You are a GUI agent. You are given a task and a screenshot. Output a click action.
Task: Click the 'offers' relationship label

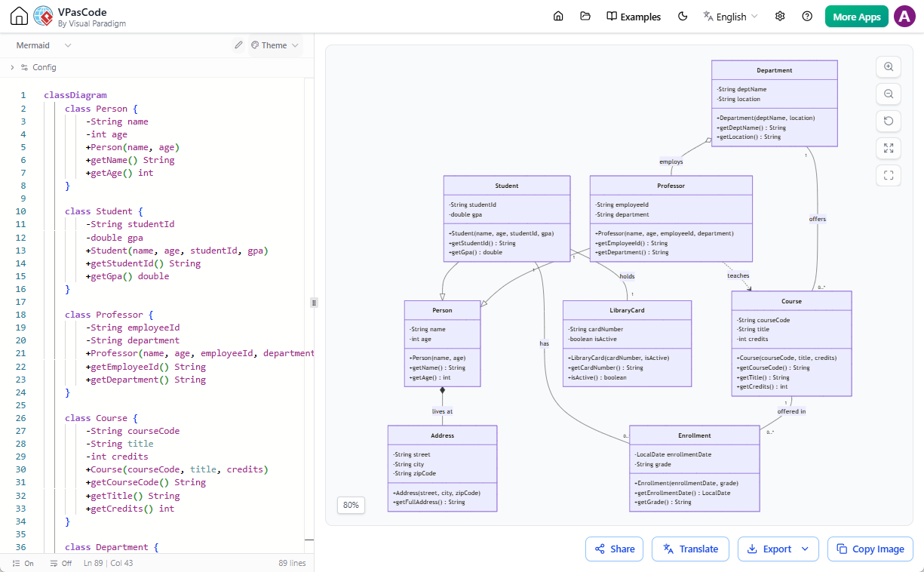pyautogui.click(x=818, y=219)
